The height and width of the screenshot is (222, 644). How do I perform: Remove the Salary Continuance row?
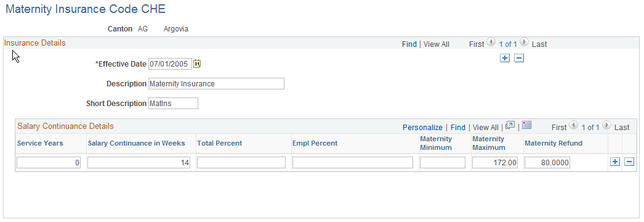coord(629,162)
